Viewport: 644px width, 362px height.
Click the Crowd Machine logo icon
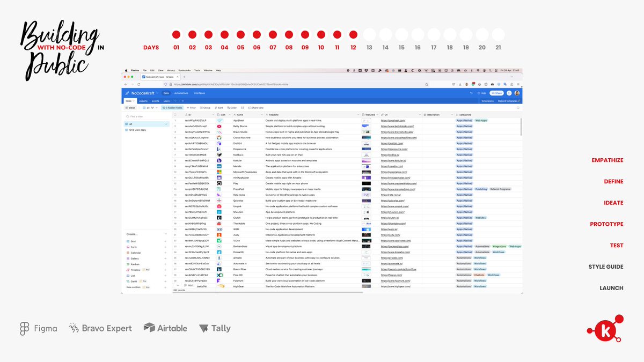point(219,138)
